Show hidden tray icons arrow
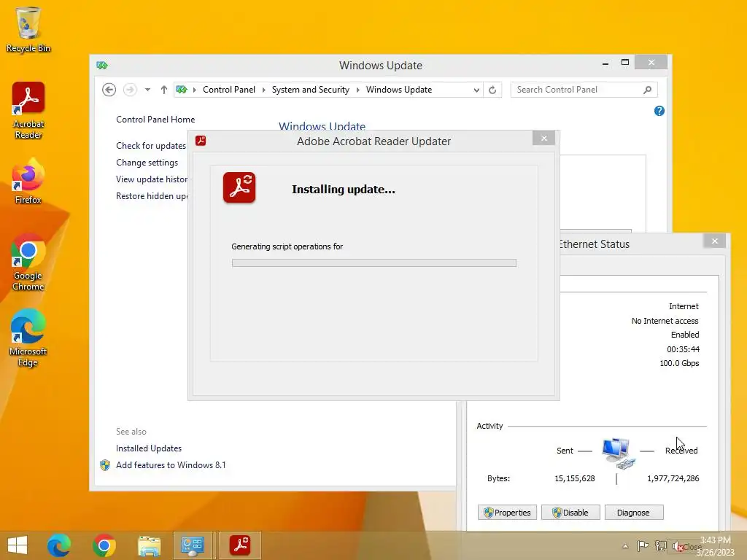Screen dimensions: 747x560 pyautogui.click(x=625, y=546)
